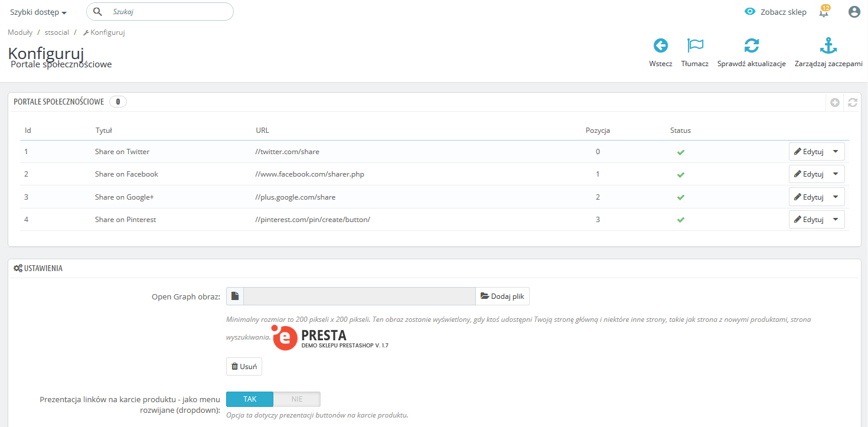The image size is (868, 427).
Task: Open the Tłumacz flag icon
Action: pyautogui.click(x=695, y=46)
